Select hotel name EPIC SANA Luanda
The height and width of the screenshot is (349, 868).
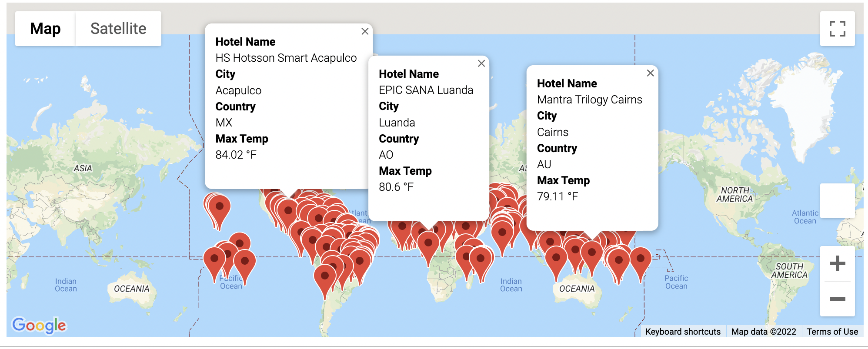coord(426,90)
